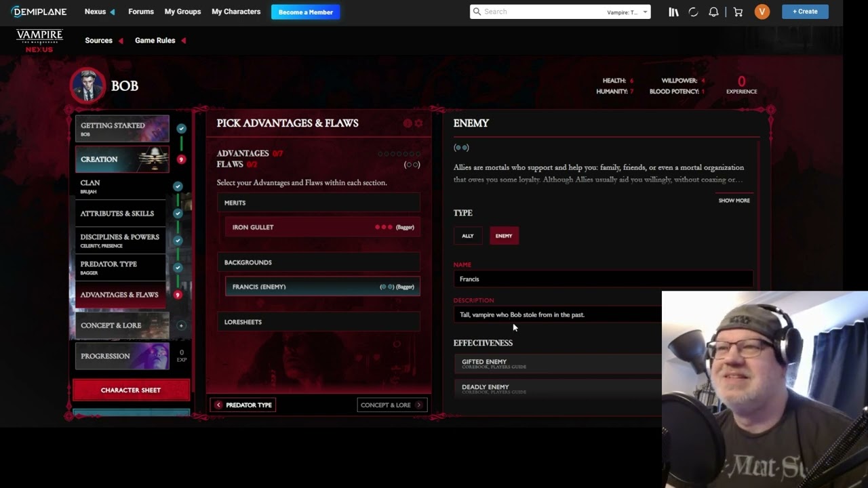Click the Description text field
Screen dimensions: 868x488
pyautogui.click(x=557, y=314)
